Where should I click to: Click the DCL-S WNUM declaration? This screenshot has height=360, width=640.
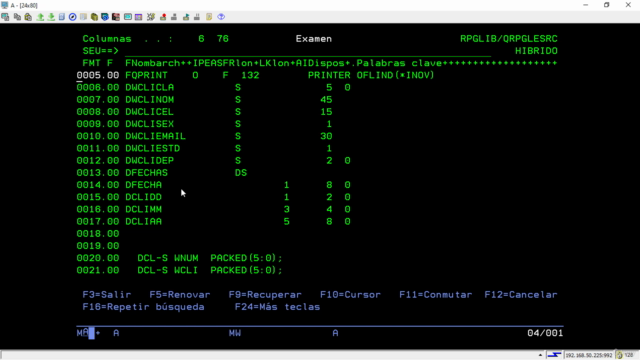[210, 258]
